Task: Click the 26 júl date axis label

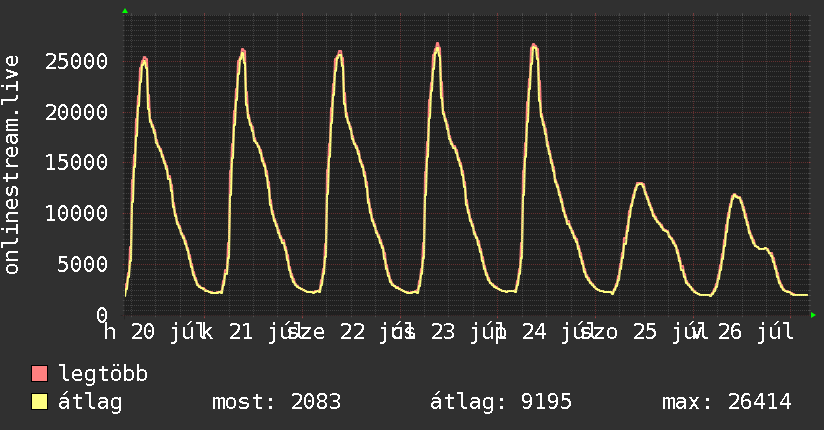Action: pos(756,332)
